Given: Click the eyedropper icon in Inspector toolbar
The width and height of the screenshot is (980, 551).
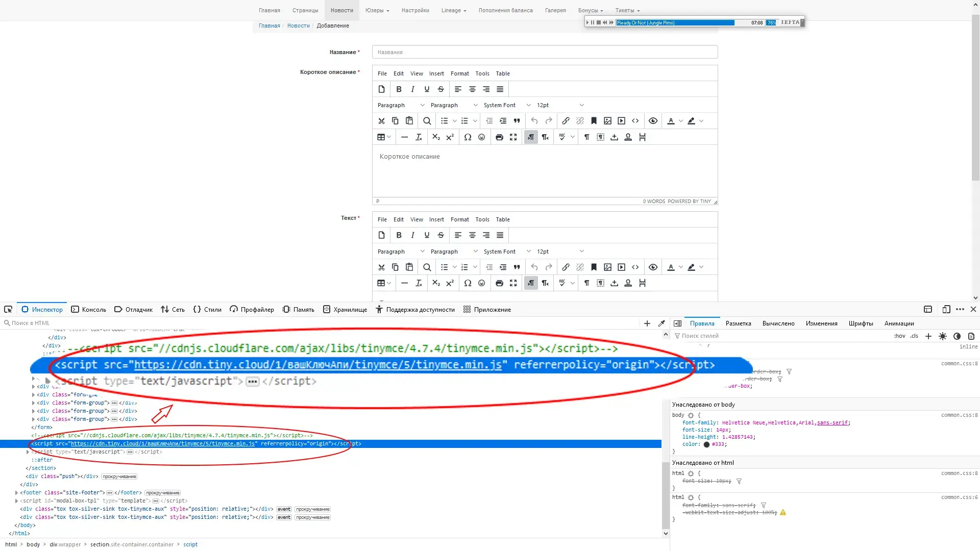Looking at the screenshot, I should point(661,323).
